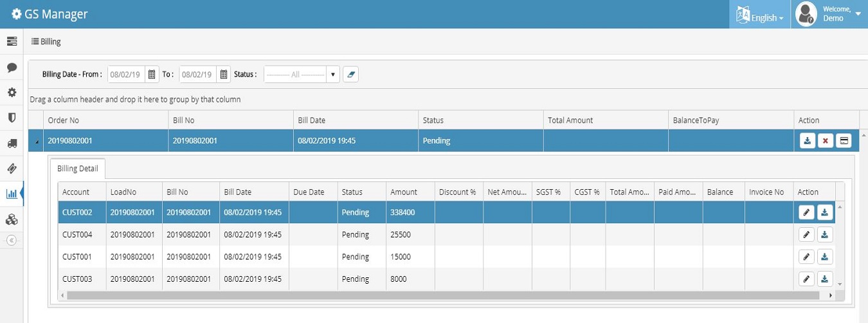The height and width of the screenshot is (323, 868).
Task: Focus the Billing Date From field
Action: 126,75
